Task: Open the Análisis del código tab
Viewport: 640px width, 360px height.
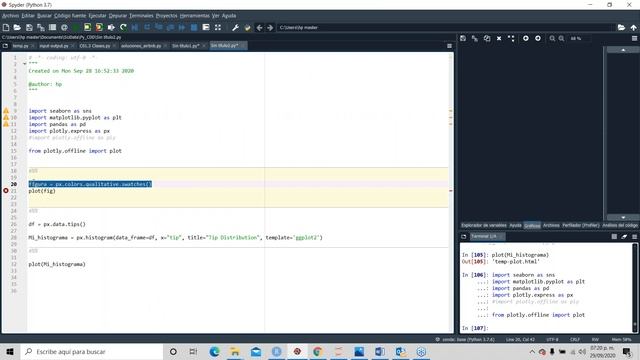Action: [x=620, y=225]
